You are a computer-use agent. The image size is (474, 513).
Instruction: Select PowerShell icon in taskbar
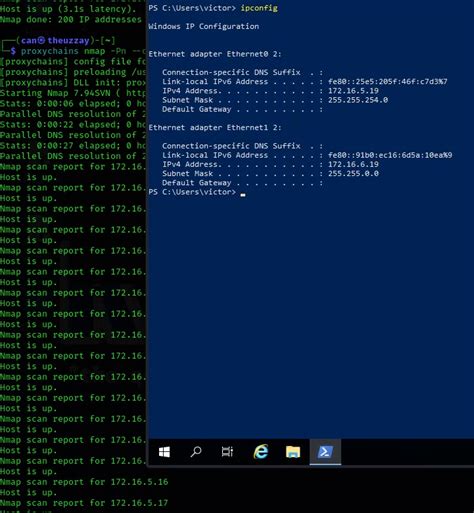click(325, 452)
